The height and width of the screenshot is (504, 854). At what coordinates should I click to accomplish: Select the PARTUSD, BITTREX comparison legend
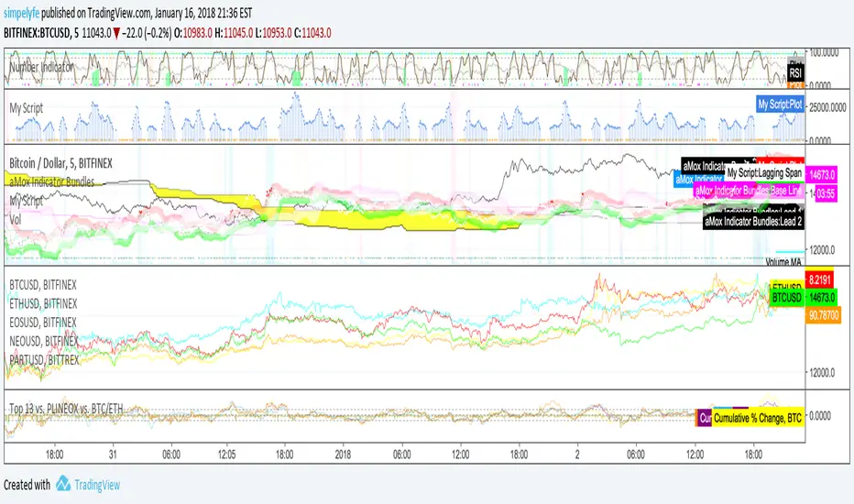click(44, 360)
